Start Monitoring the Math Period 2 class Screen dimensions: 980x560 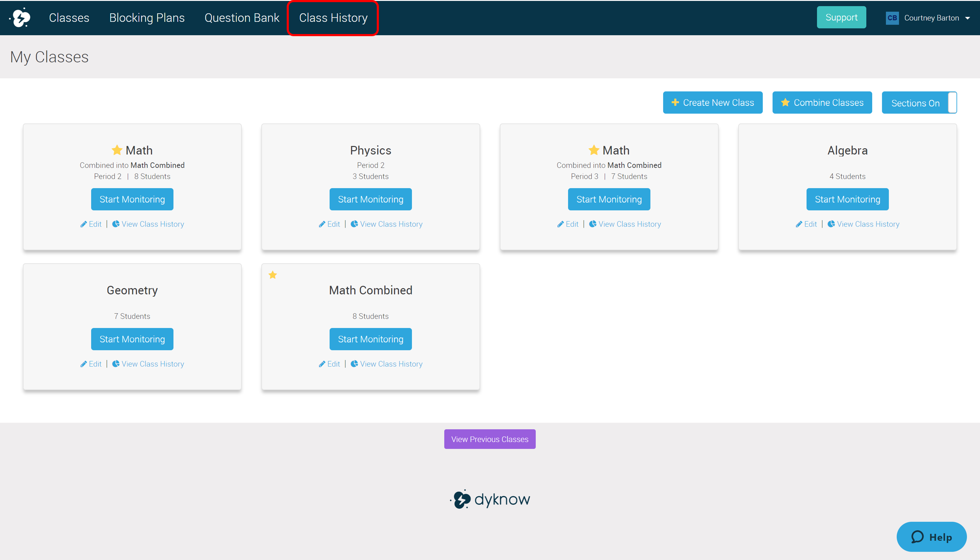point(132,199)
